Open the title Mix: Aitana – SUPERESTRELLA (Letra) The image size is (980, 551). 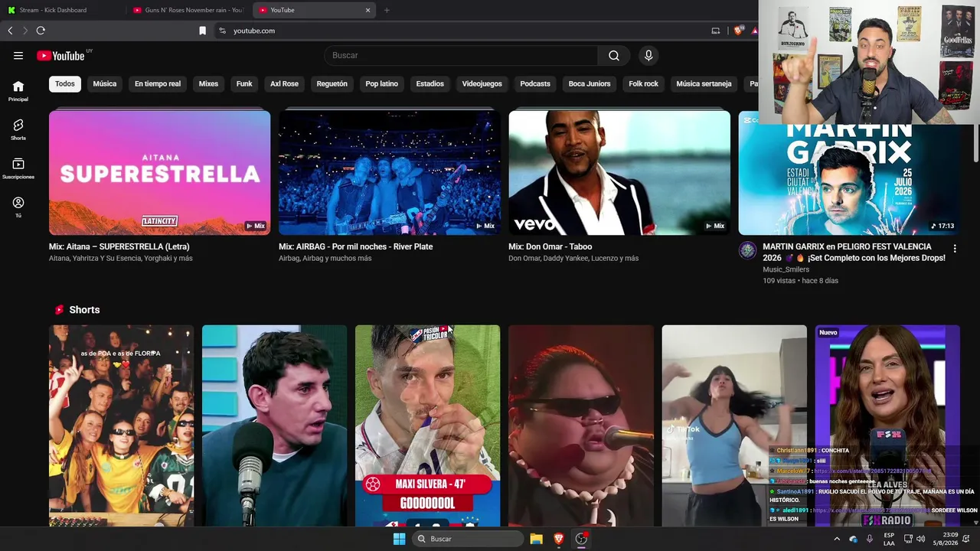point(119,246)
